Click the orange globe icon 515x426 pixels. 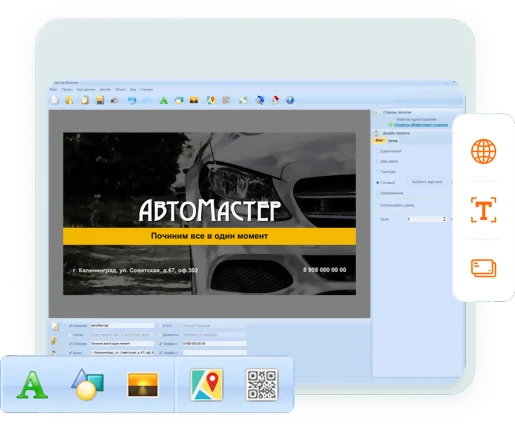(483, 151)
